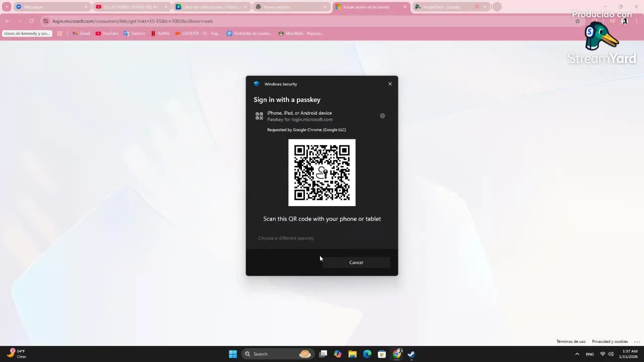Click the ENG language indicator
Image resolution: width=644 pixels, height=362 pixels.
(590, 354)
